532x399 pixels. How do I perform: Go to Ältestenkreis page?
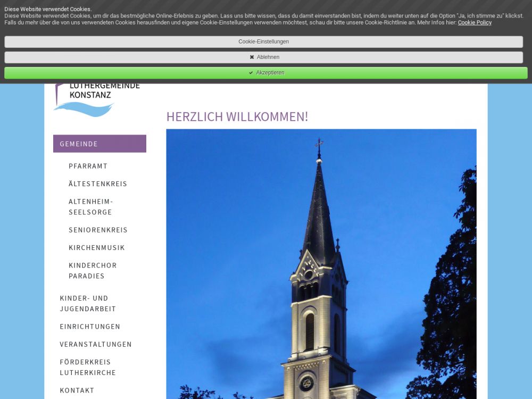98,184
